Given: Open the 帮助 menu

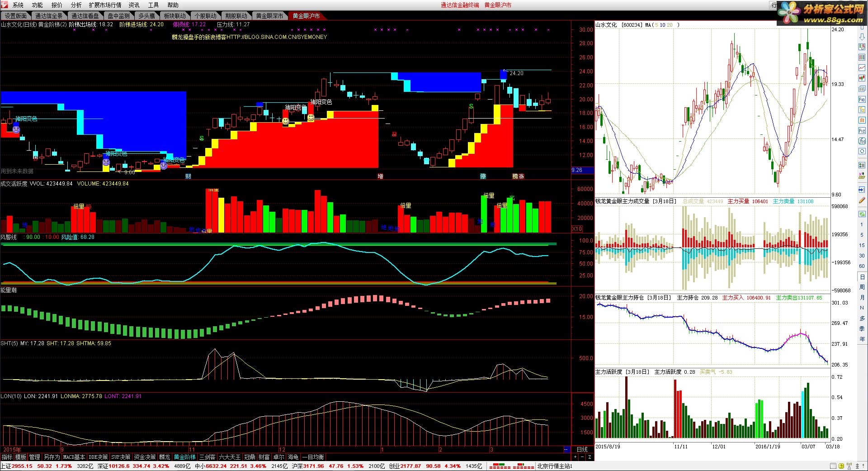Looking at the screenshot, I should 173,5.
